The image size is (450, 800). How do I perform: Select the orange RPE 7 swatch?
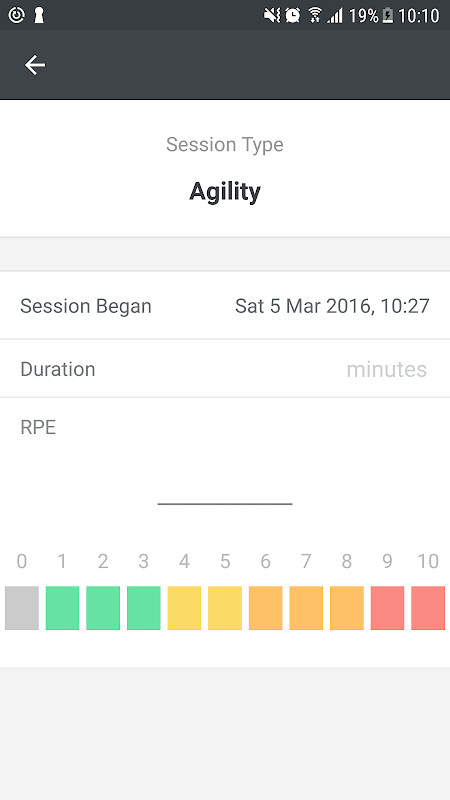pyautogui.click(x=306, y=608)
